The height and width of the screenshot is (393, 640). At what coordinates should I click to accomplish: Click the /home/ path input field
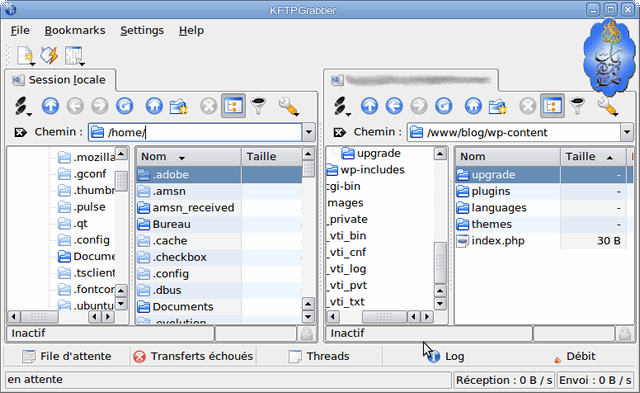[195, 132]
